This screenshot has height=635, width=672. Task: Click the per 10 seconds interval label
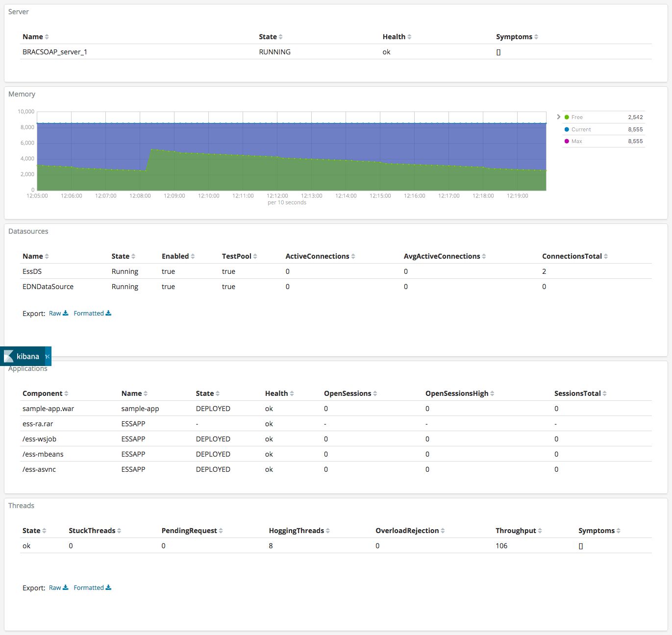coord(287,202)
